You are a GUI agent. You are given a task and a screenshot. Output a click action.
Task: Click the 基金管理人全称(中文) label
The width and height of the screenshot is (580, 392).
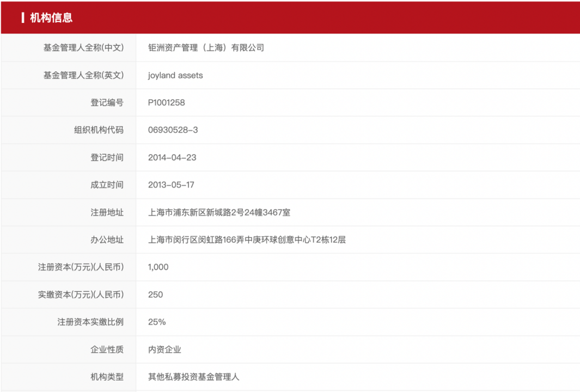coord(83,48)
